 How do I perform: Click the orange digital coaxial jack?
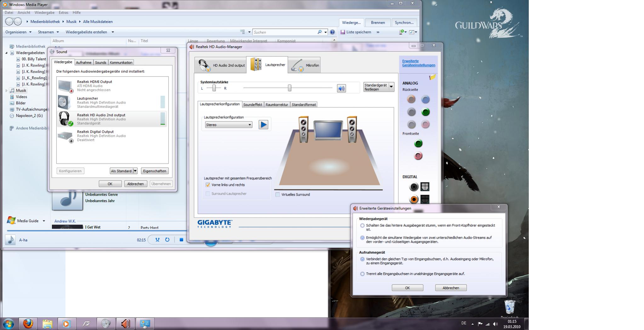pyautogui.click(x=414, y=199)
